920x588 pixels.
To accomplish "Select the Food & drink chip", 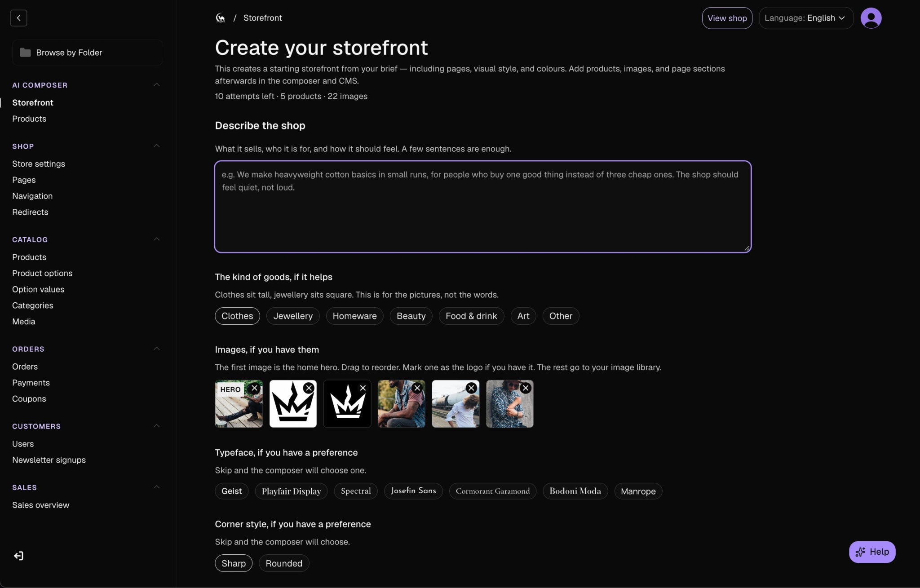I will click(x=471, y=316).
